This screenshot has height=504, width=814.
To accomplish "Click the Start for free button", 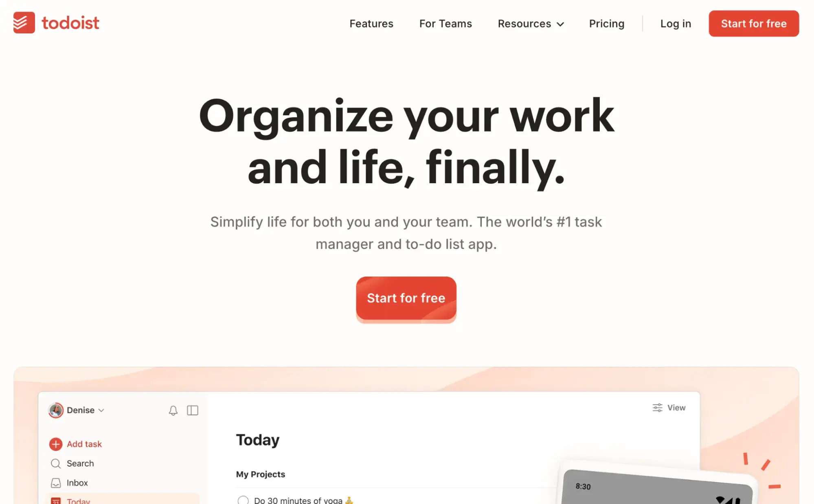I will click(x=406, y=298).
